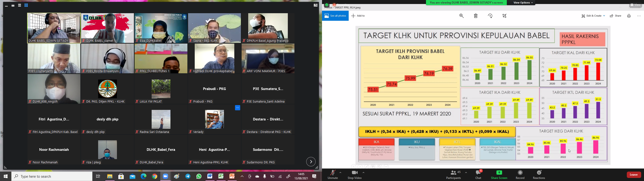The image size is (644, 181).
Task: Open the Reactions menu
Action: pos(539,174)
